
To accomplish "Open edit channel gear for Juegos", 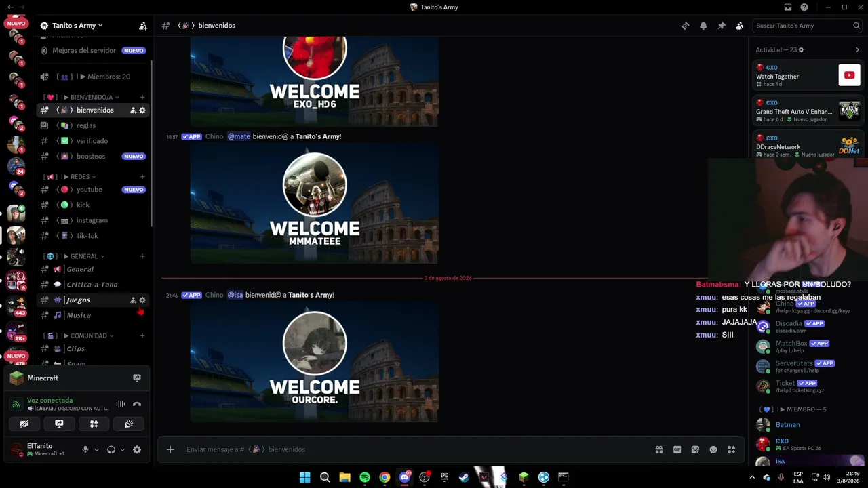I will (142, 300).
